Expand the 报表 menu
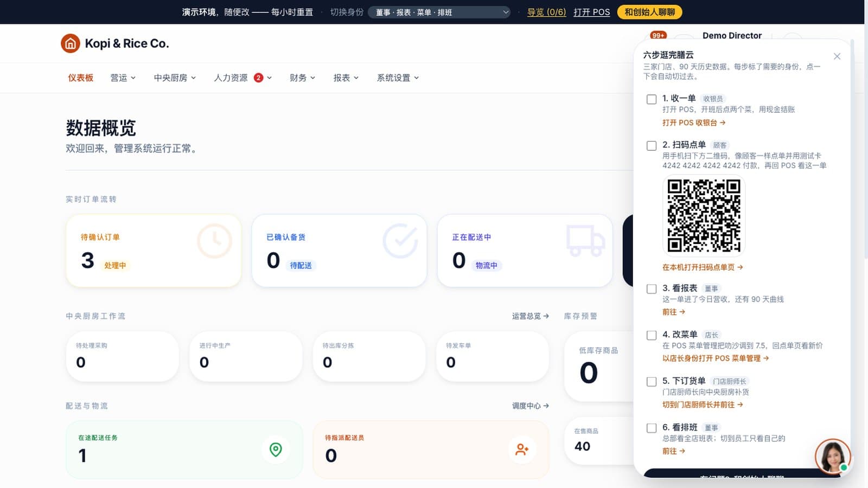This screenshot has height=488, width=868. point(346,78)
